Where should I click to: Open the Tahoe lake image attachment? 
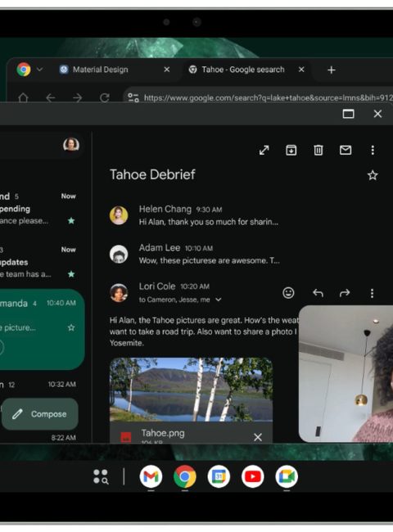(x=191, y=390)
